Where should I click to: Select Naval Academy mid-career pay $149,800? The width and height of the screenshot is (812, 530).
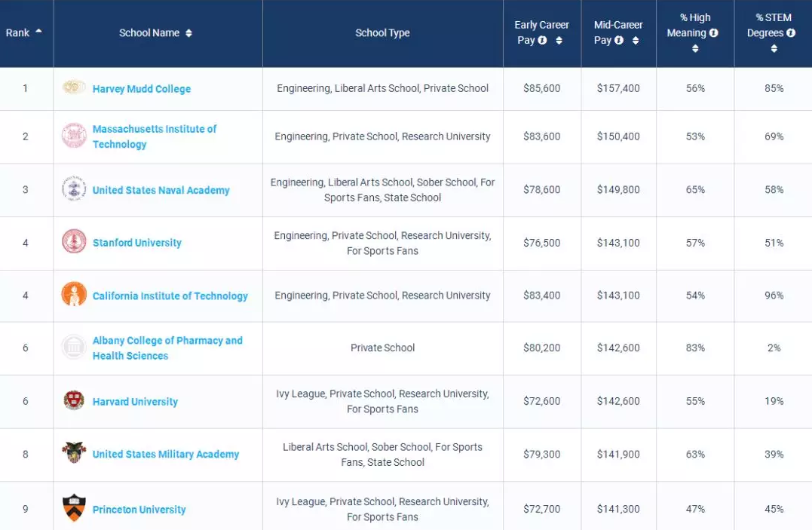pos(618,190)
